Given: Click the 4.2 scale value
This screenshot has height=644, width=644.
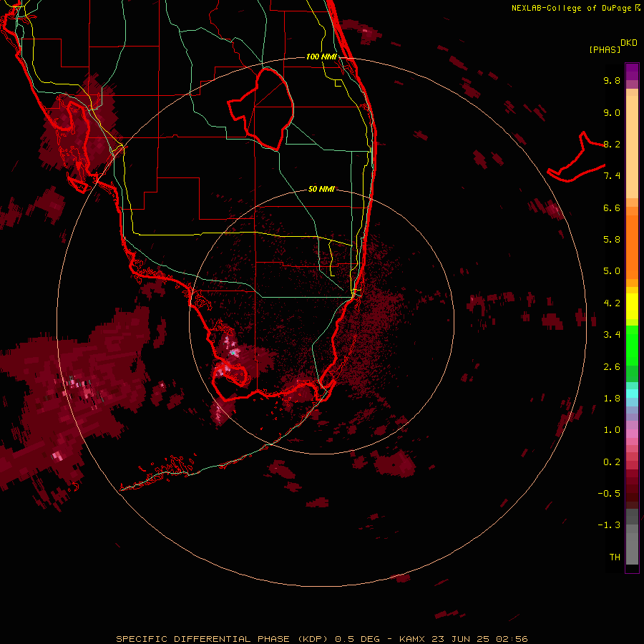Looking at the screenshot, I should [x=612, y=303].
